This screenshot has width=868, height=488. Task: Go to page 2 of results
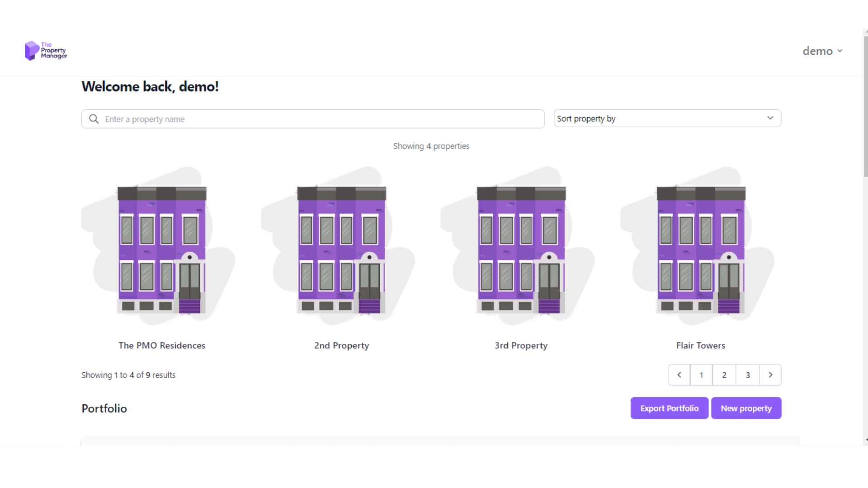(x=724, y=375)
